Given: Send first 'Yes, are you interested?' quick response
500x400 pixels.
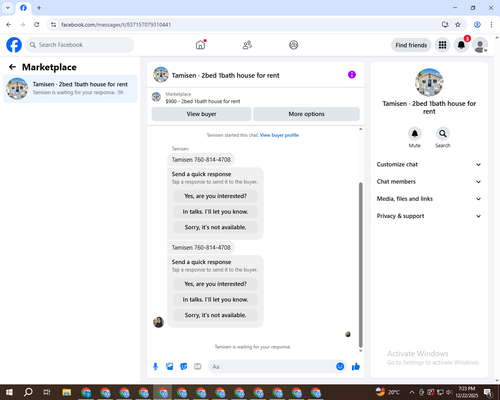Looking at the screenshot, I should [215, 196].
